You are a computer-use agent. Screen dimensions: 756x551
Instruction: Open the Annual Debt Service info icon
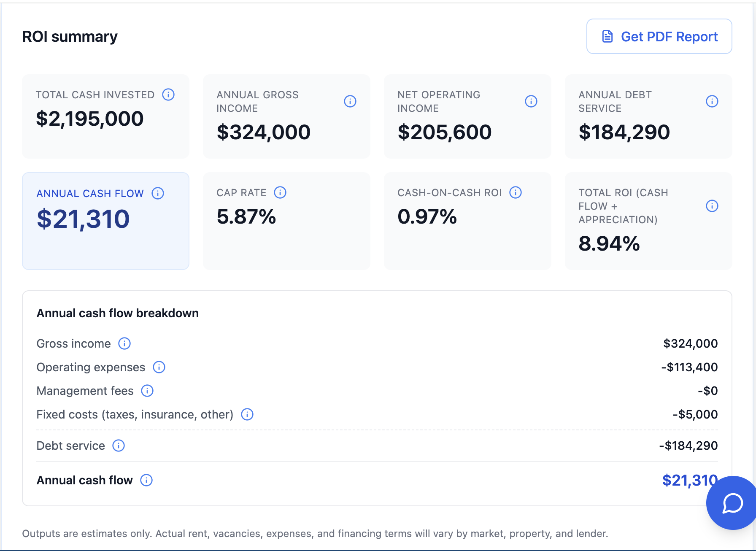(x=712, y=101)
